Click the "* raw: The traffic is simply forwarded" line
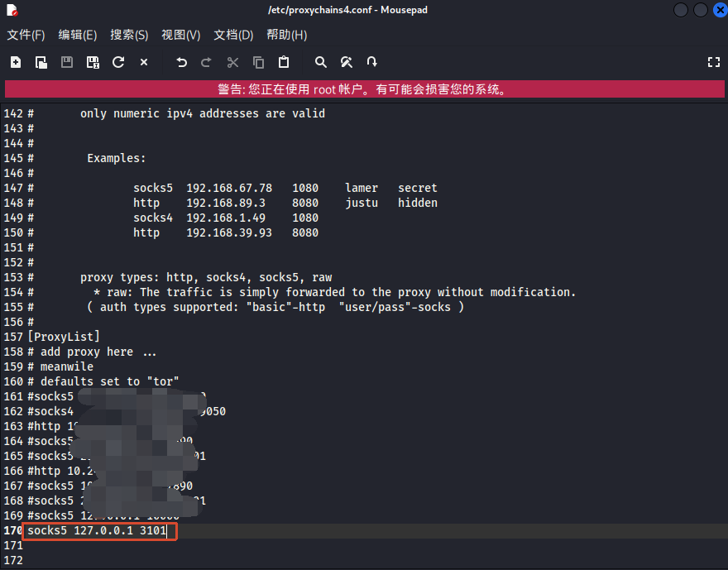 335,292
